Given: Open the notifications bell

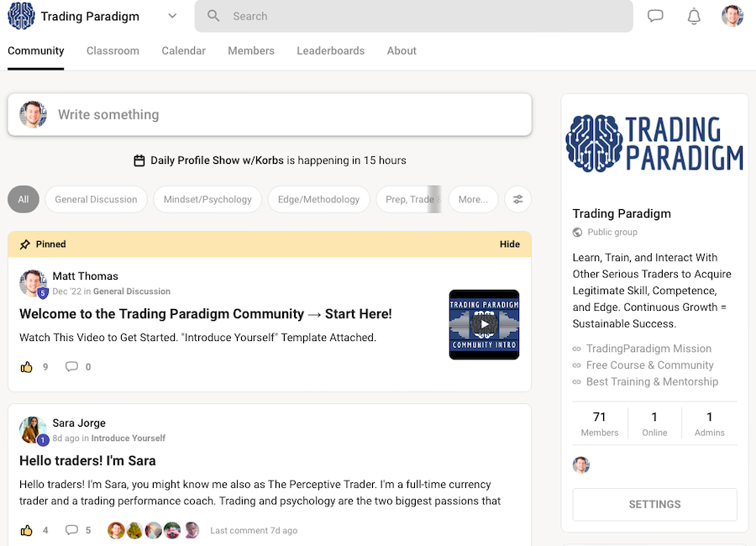Looking at the screenshot, I should point(694,15).
